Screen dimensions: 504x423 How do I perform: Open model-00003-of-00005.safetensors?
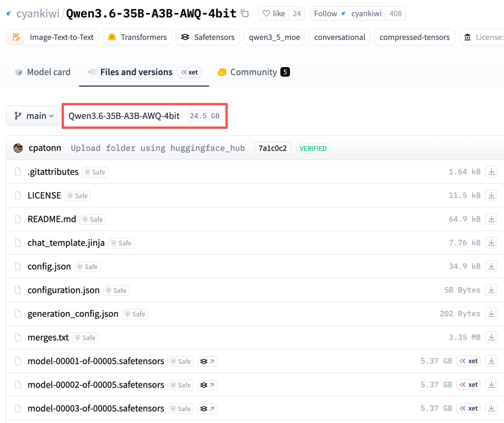pyautogui.click(x=96, y=409)
